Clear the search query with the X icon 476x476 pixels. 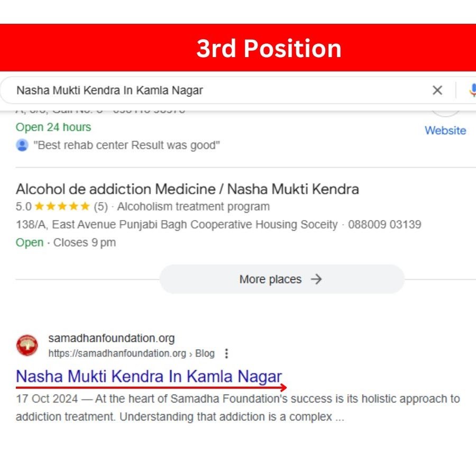tap(437, 90)
